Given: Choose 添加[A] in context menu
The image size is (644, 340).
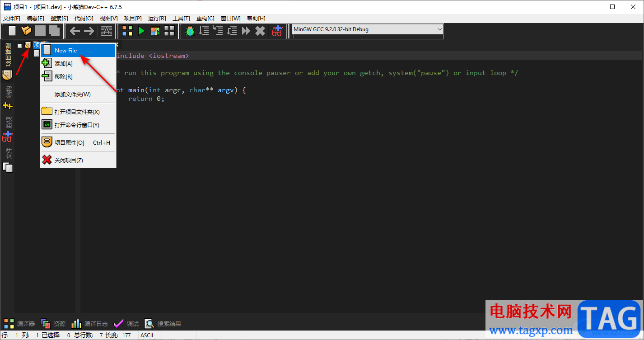Looking at the screenshot, I should 78,64.
